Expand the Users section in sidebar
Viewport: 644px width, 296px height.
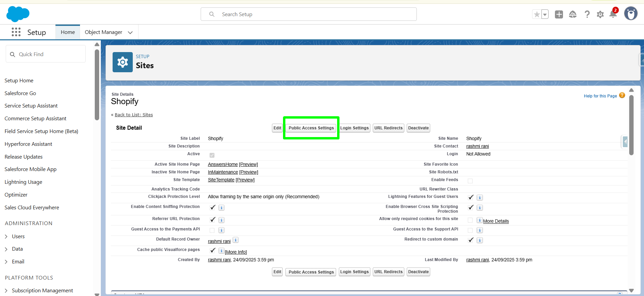tap(6, 237)
